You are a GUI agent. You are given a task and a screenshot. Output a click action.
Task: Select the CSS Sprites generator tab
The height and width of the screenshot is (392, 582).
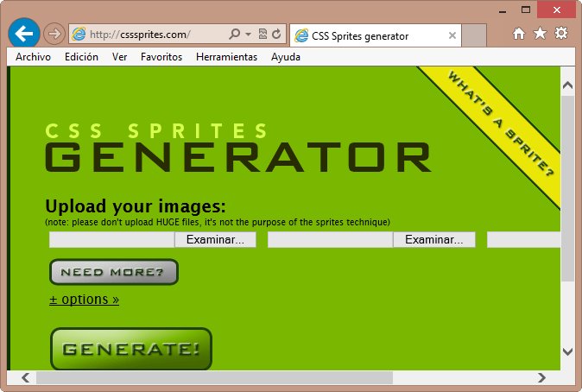click(x=376, y=35)
